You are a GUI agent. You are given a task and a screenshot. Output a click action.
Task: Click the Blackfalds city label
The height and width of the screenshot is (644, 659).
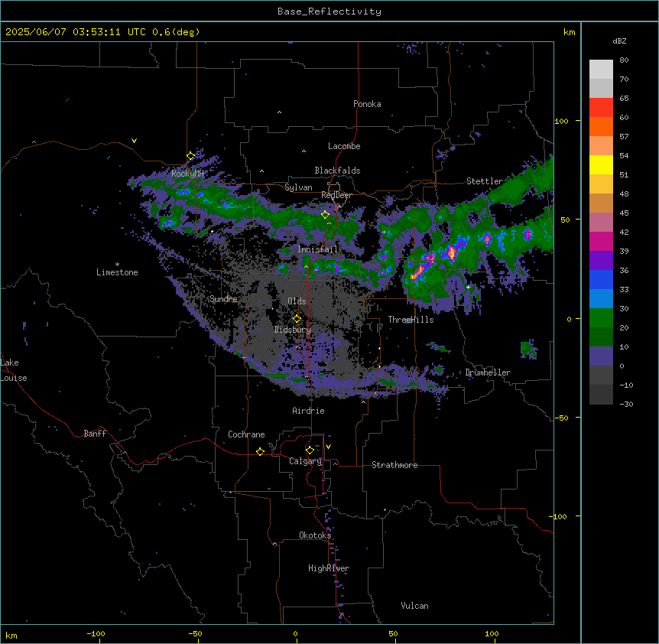click(x=337, y=171)
